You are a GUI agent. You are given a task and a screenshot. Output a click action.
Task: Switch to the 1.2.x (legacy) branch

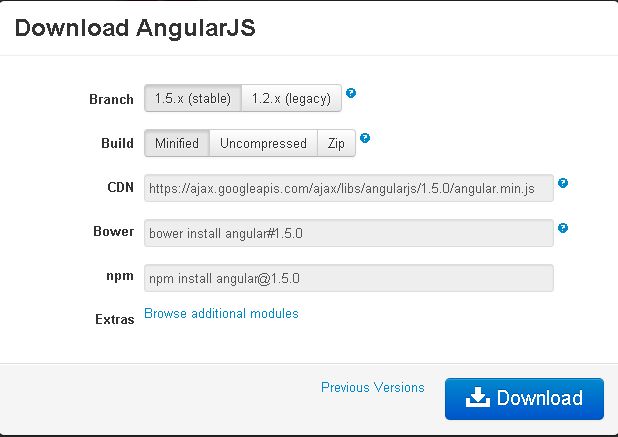[292, 98]
